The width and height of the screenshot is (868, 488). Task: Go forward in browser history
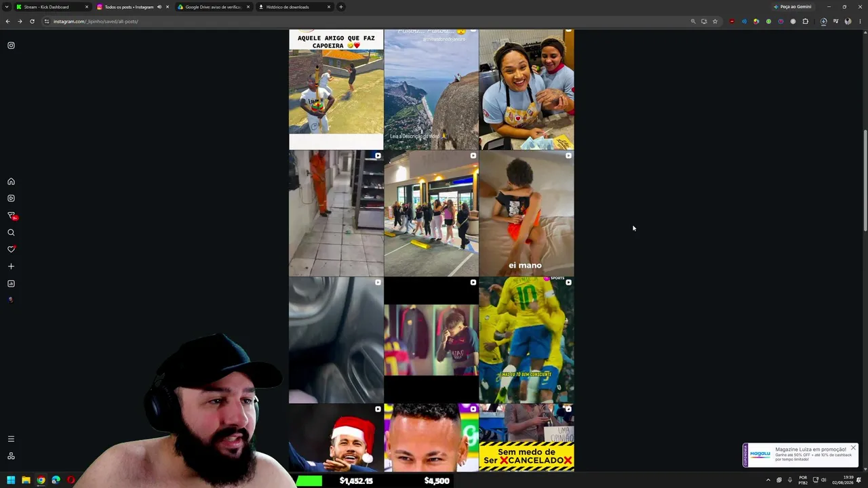tap(20, 21)
